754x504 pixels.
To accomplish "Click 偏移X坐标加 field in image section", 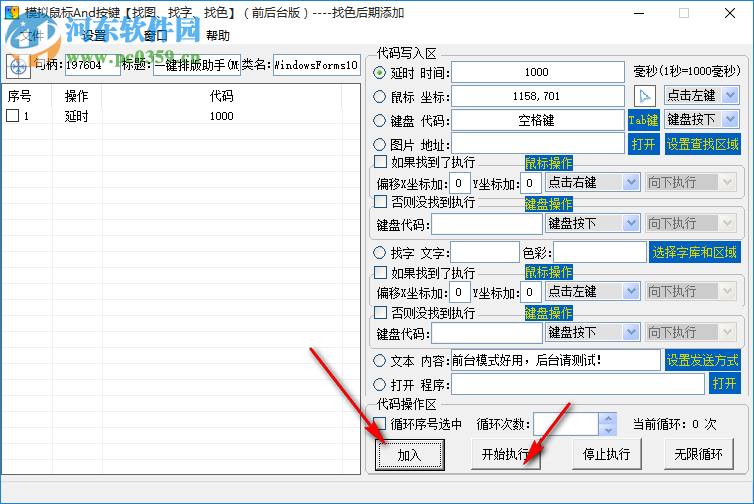I will tap(459, 183).
